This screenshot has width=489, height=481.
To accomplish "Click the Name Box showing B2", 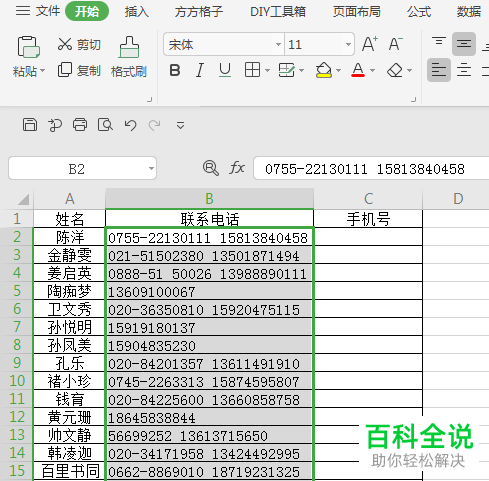I will (82, 168).
